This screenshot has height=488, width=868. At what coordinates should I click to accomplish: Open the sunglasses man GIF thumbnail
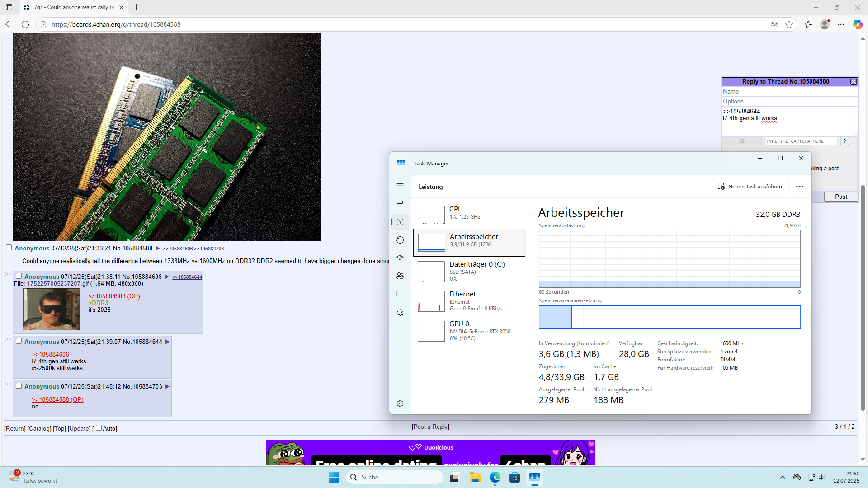tap(51, 310)
